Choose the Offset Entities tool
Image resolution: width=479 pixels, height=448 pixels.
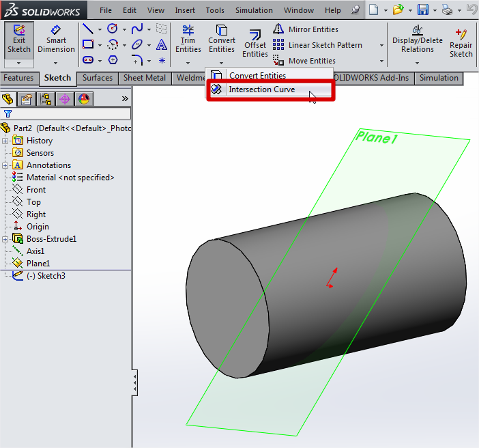click(255, 43)
